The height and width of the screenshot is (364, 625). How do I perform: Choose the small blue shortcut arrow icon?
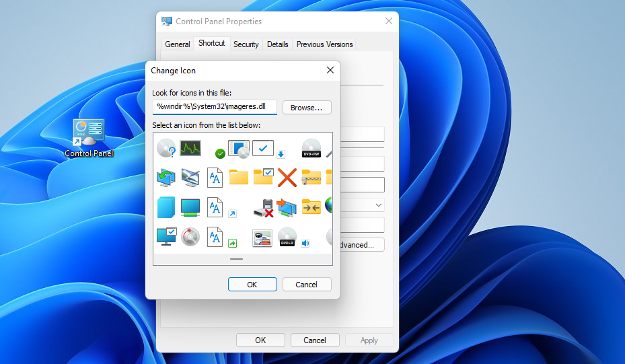(x=232, y=214)
